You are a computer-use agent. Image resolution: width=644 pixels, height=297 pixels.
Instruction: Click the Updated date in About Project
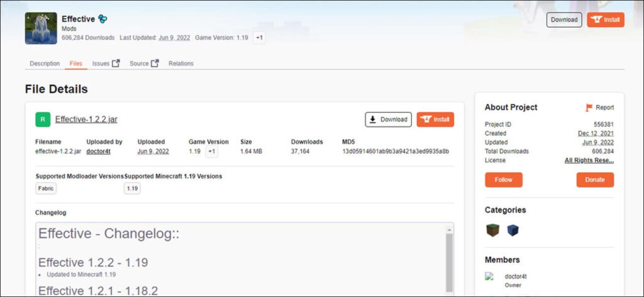[598, 143]
